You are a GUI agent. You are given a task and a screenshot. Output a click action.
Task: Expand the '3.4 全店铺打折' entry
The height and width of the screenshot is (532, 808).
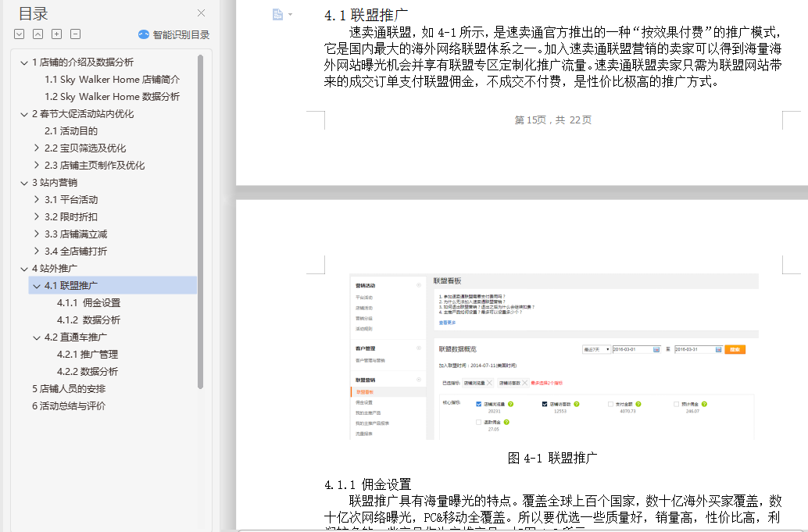pyautogui.click(x=36, y=251)
